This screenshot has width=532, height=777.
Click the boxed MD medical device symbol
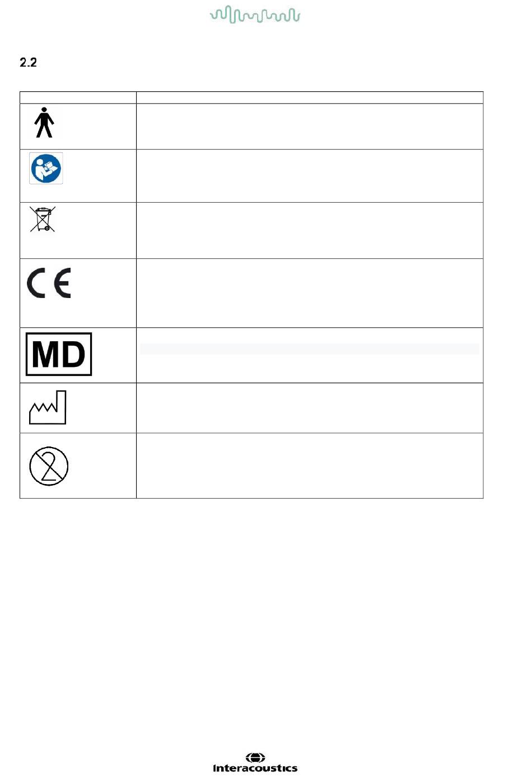coord(59,354)
